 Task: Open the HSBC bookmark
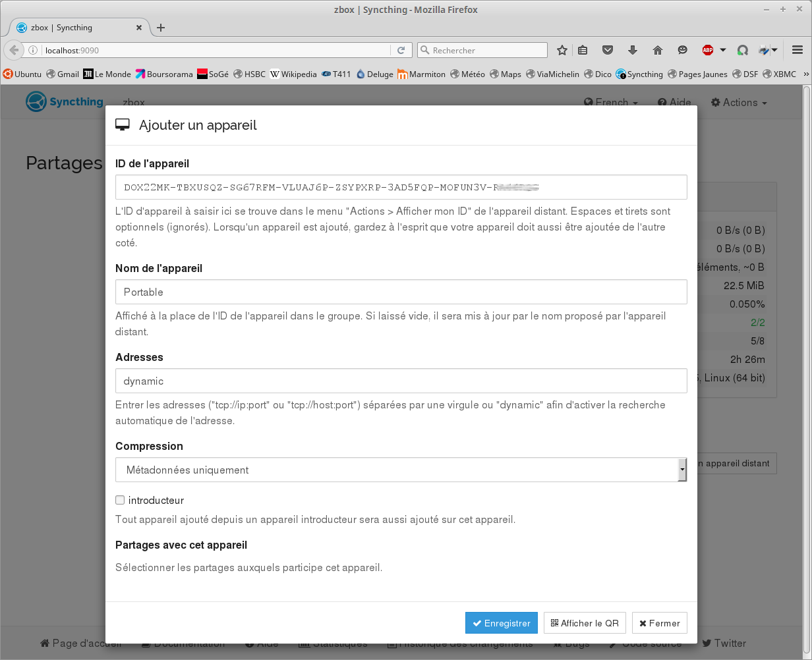(x=249, y=74)
